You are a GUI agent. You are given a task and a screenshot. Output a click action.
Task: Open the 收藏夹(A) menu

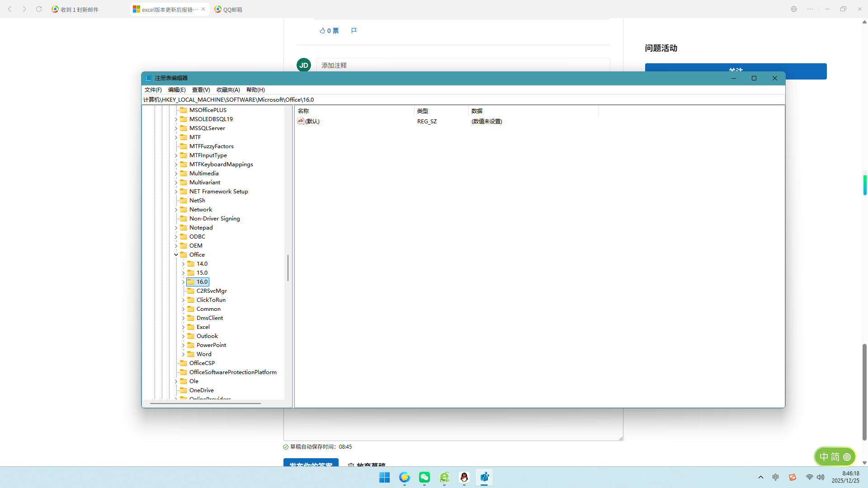pos(228,90)
